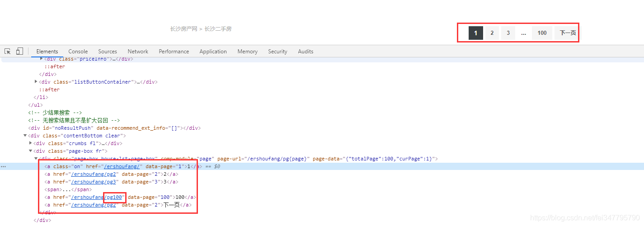Screen dimensions: 644x226
Task: Open the Application tab
Action: click(213, 52)
